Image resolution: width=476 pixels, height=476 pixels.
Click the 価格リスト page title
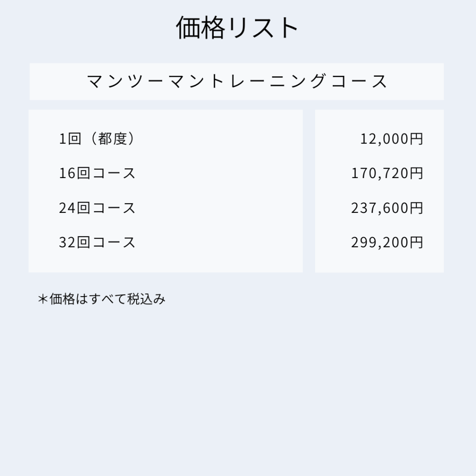tap(237, 28)
